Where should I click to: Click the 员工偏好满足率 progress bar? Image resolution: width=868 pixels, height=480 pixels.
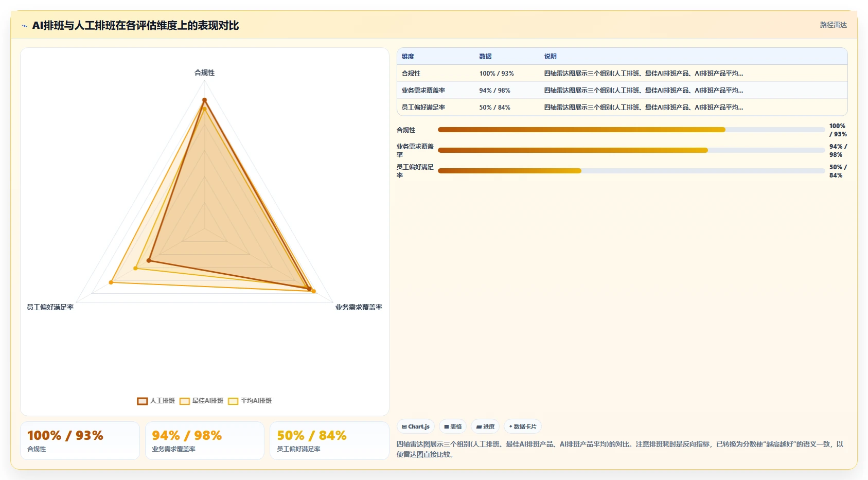pos(631,171)
